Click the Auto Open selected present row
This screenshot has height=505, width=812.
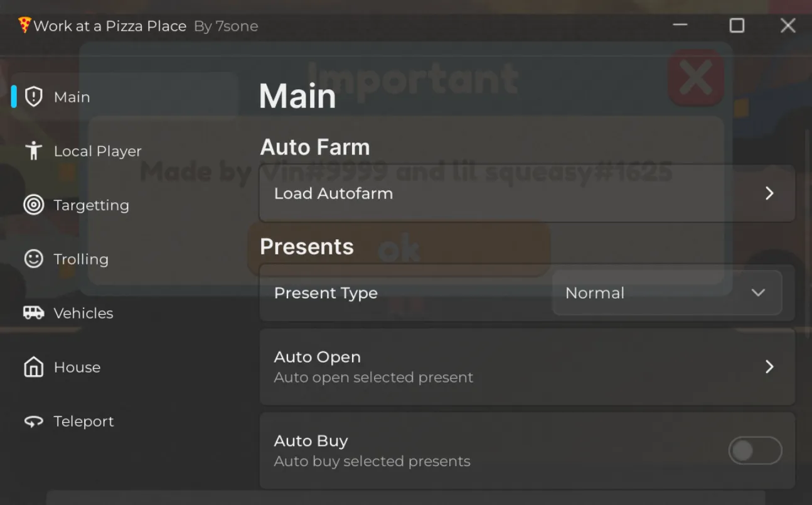tap(502, 367)
